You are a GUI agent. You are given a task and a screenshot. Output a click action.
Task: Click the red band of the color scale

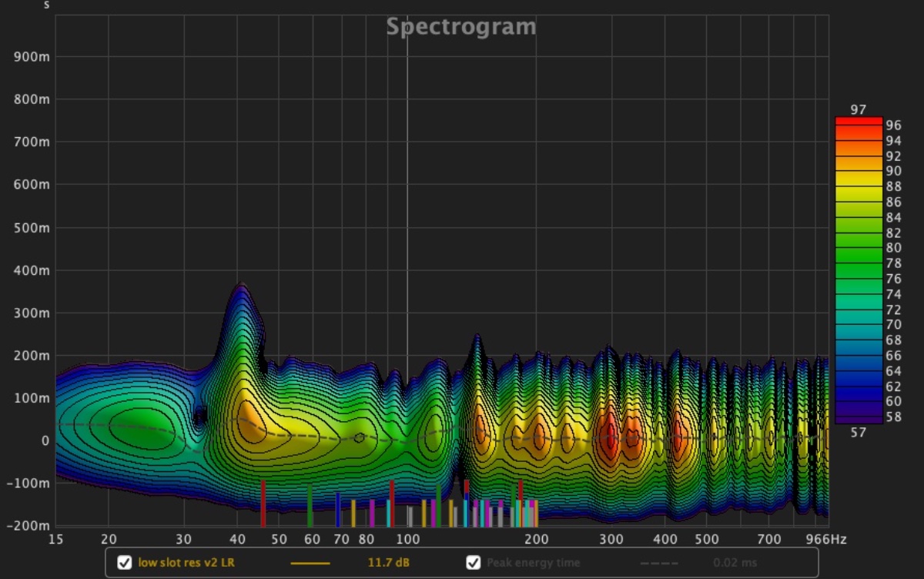click(x=859, y=123)
